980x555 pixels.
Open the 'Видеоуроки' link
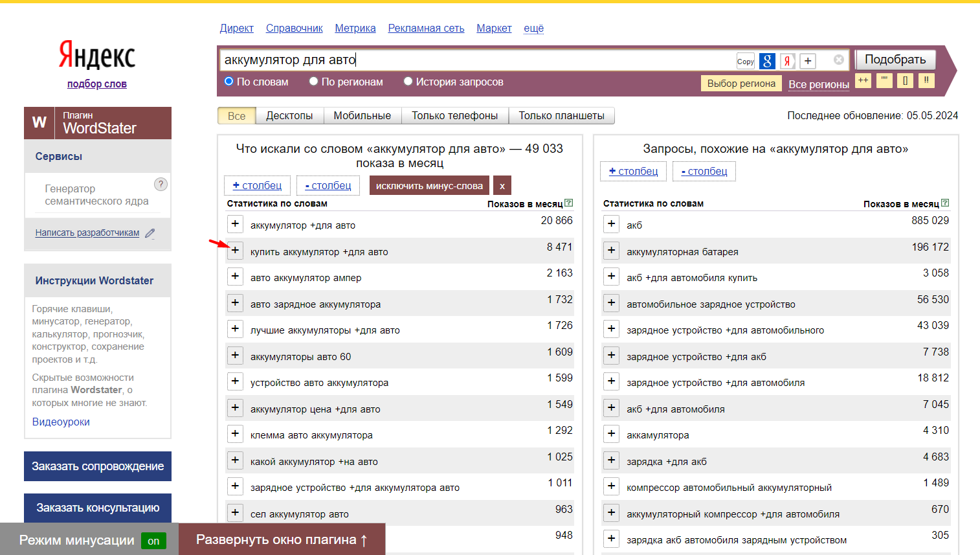(x=61, y=422)
